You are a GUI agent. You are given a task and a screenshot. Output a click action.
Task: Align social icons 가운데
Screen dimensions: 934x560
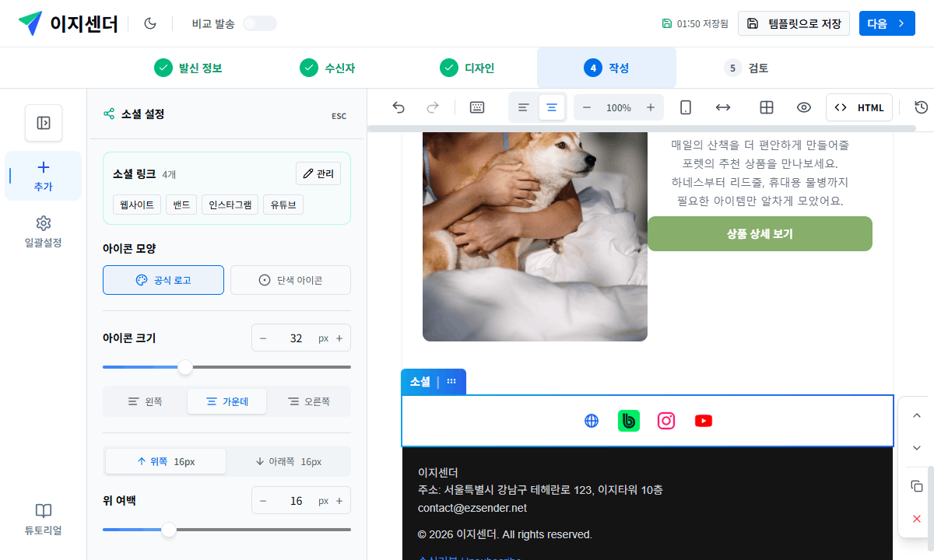226,401
